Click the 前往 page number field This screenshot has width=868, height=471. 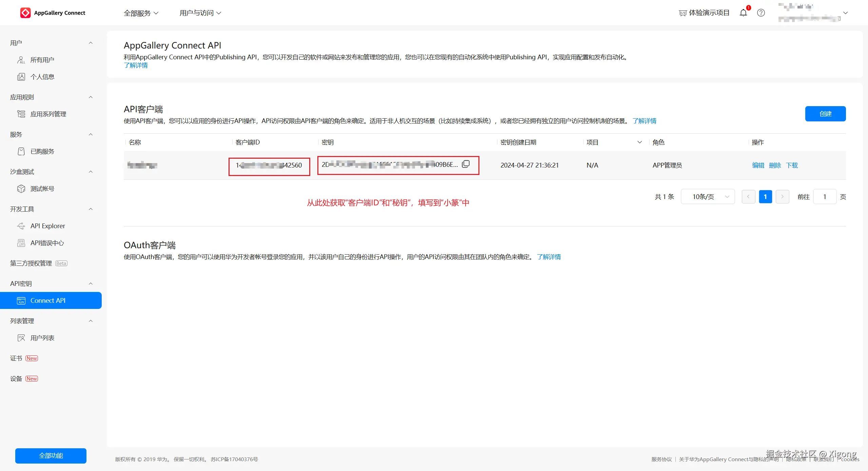825,197
